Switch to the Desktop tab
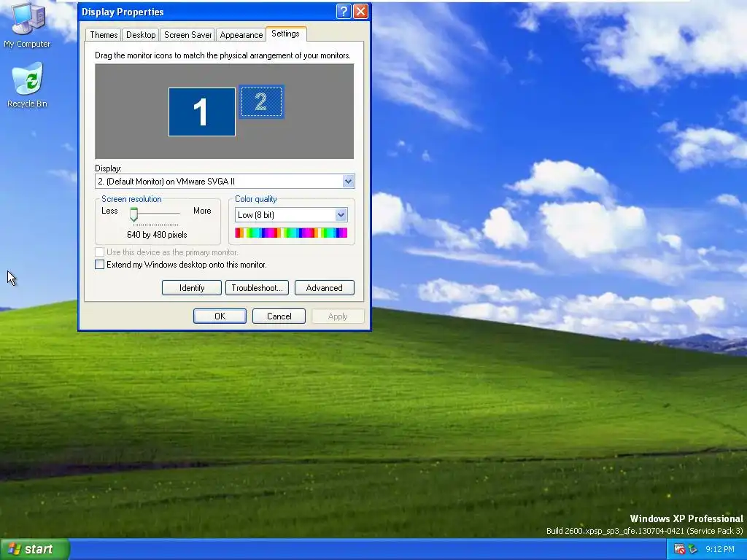 141,35
